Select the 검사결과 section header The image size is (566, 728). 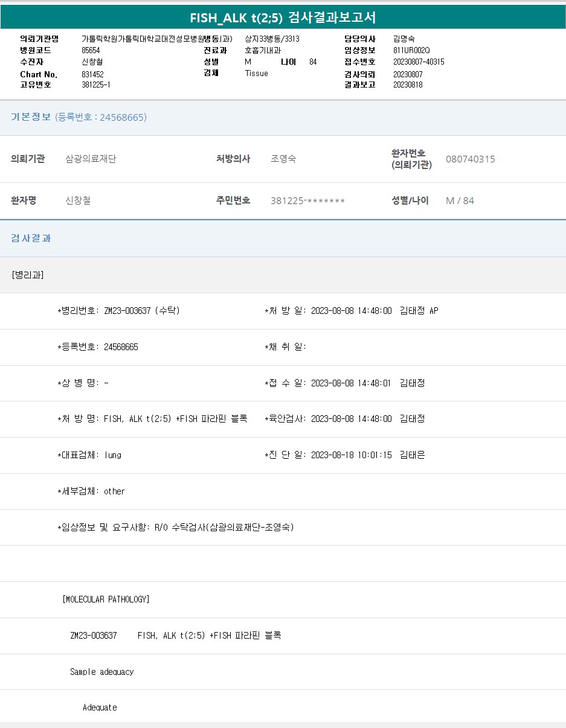31,238
